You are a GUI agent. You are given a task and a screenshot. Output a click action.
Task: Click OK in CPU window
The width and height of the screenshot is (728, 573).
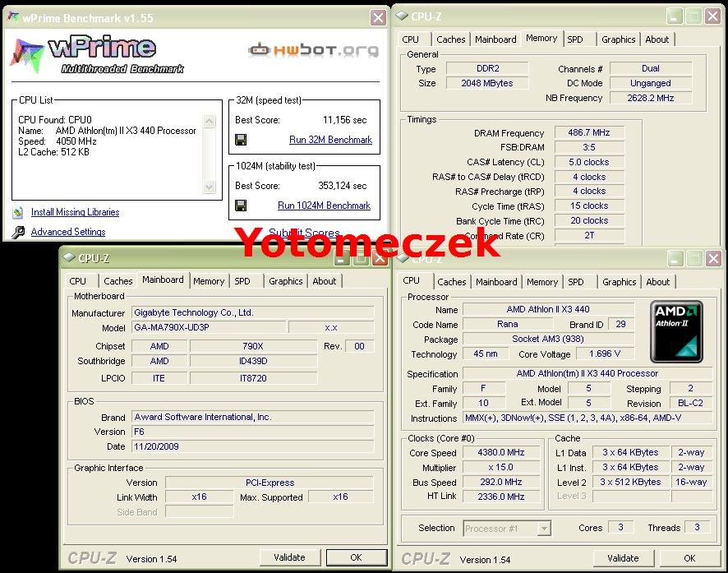pyautogui.click(x=689, y=558)
